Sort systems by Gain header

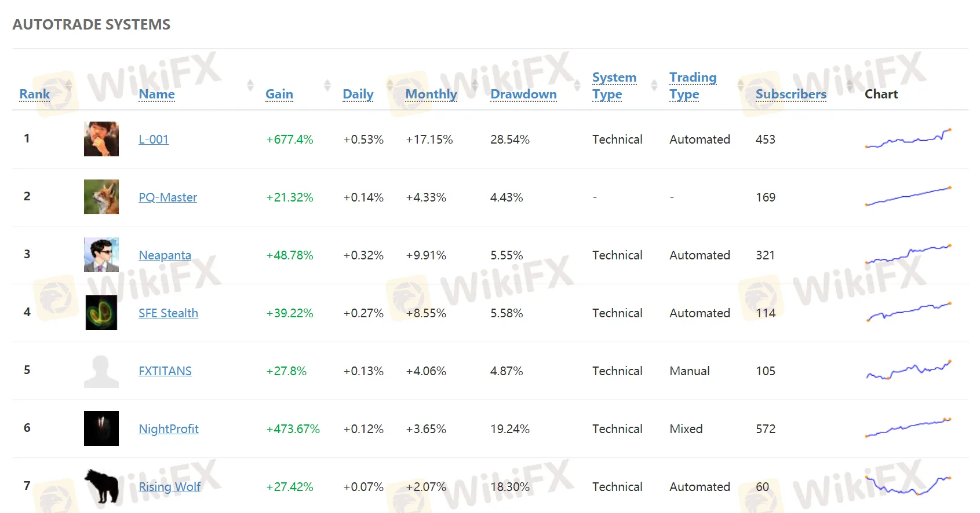coord(279,94)
